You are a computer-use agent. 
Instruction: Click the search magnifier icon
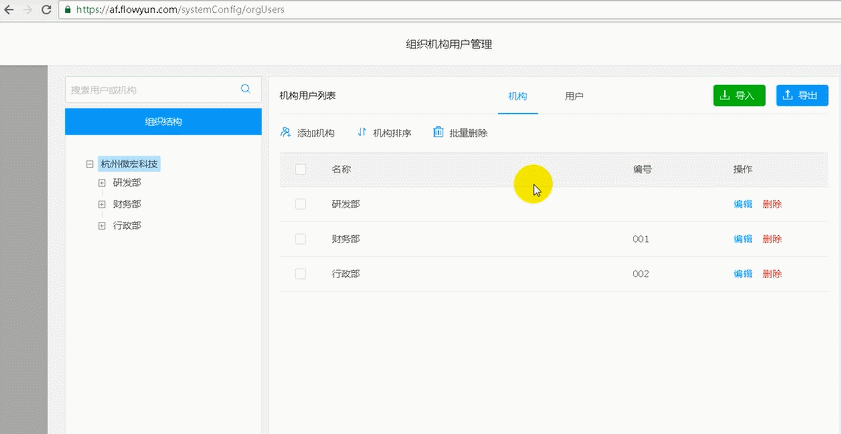pos(246,89)
